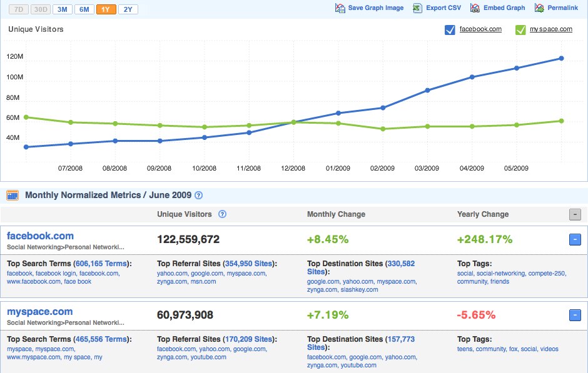Click the Yearly Change column header
The width and height of the screenshot is (588, 373).
coord(483,214)
